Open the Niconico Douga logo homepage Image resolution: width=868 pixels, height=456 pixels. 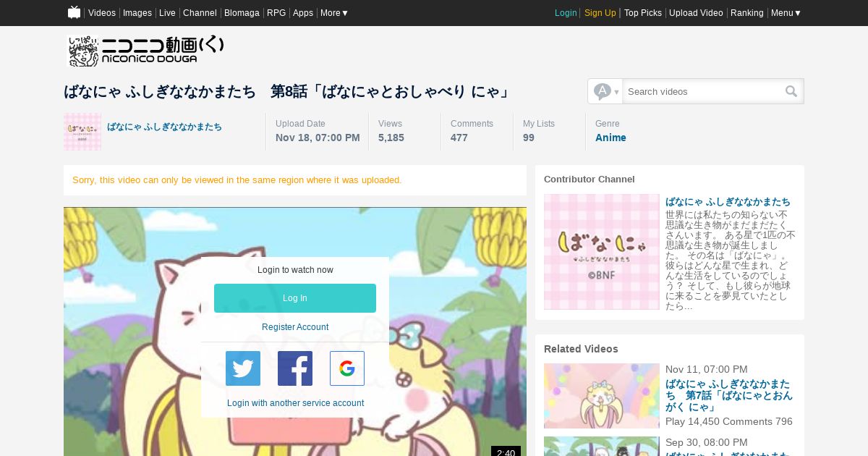[146, 51]
